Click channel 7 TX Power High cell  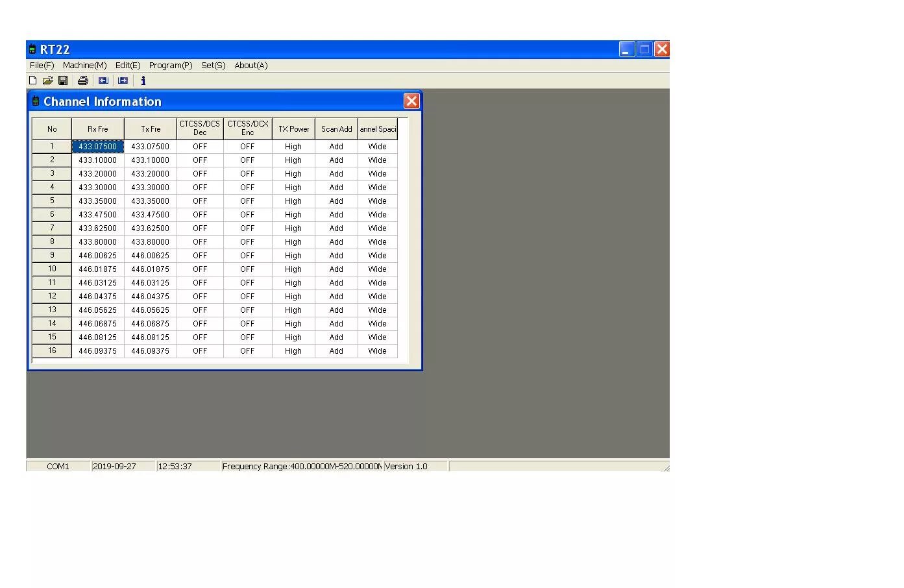[x=294, y=228]
